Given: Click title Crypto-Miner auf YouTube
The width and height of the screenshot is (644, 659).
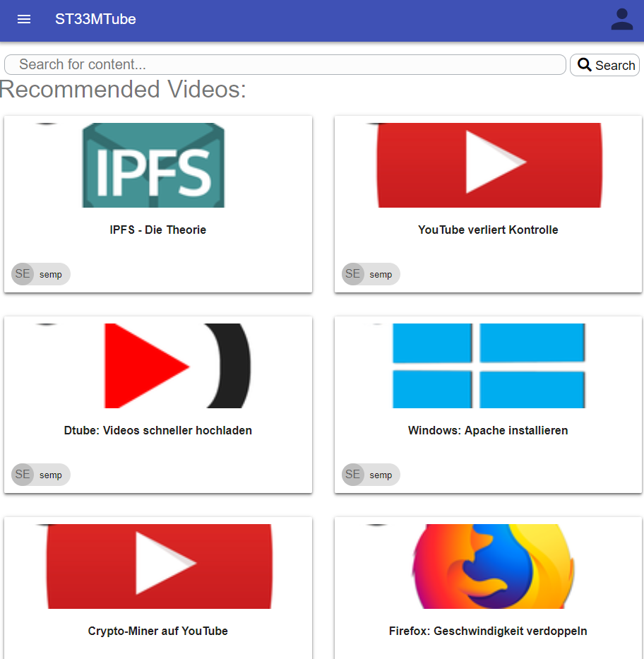Looking at the screenshot, I should pyautogui.click(x=158, y=631).
